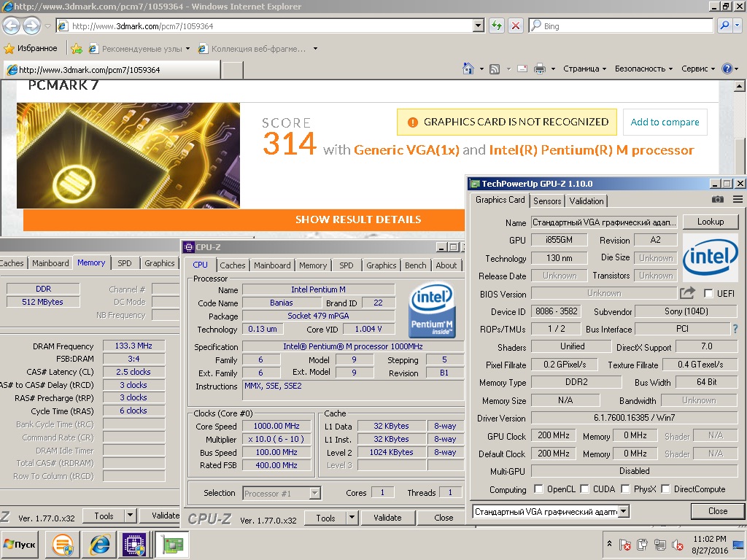
Task: Click the red-flag Action Center tray icon
Action: click(x=625, y=544)
